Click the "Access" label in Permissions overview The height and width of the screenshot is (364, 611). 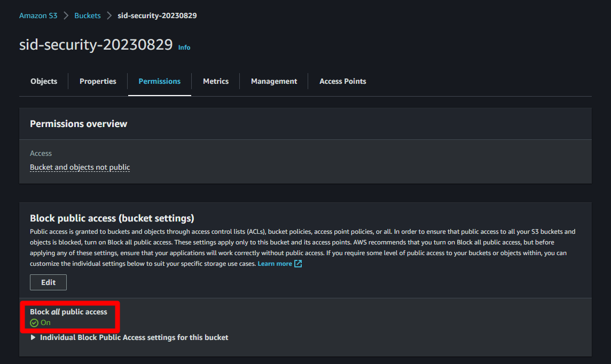point(41,153)
